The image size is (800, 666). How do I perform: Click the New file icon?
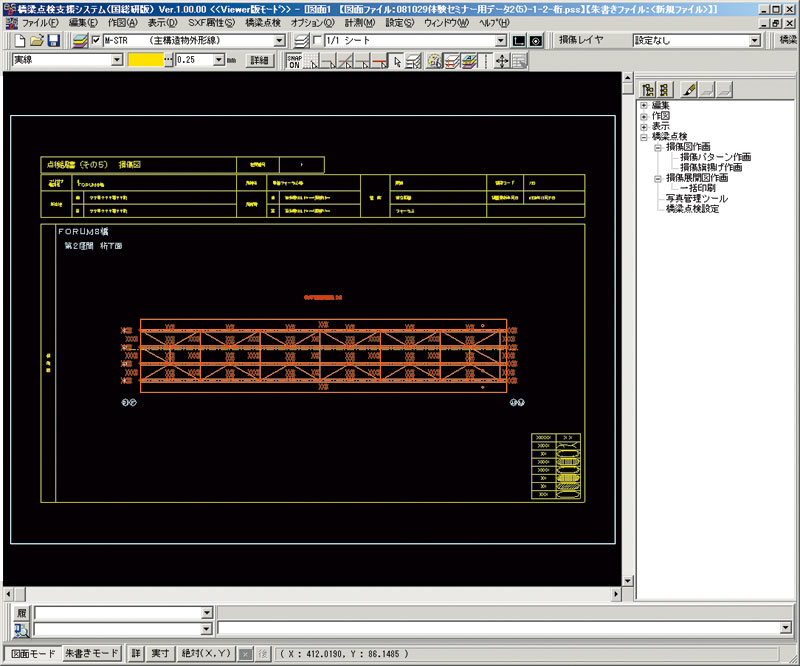(20, 41)
